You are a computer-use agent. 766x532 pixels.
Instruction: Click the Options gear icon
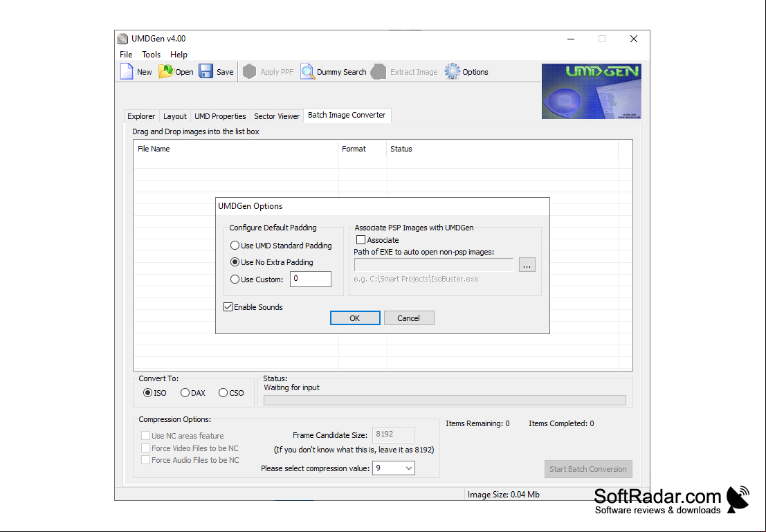point(452,71)
